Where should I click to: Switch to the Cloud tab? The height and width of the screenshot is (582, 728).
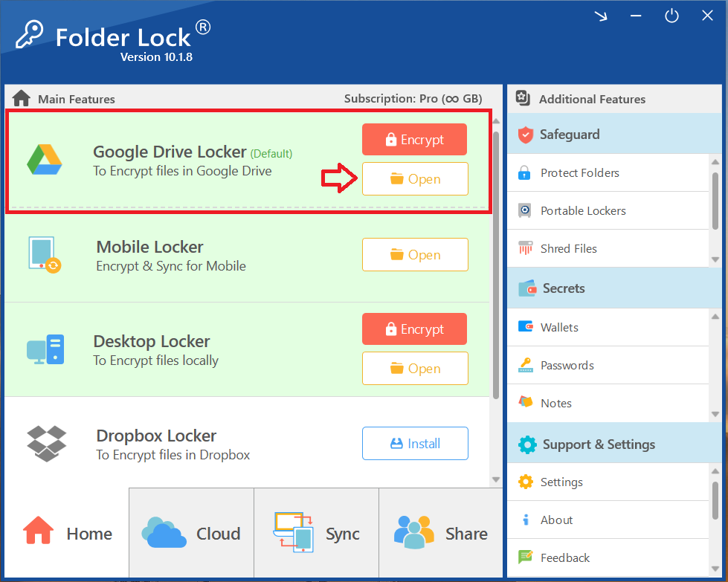pos(191,533)
